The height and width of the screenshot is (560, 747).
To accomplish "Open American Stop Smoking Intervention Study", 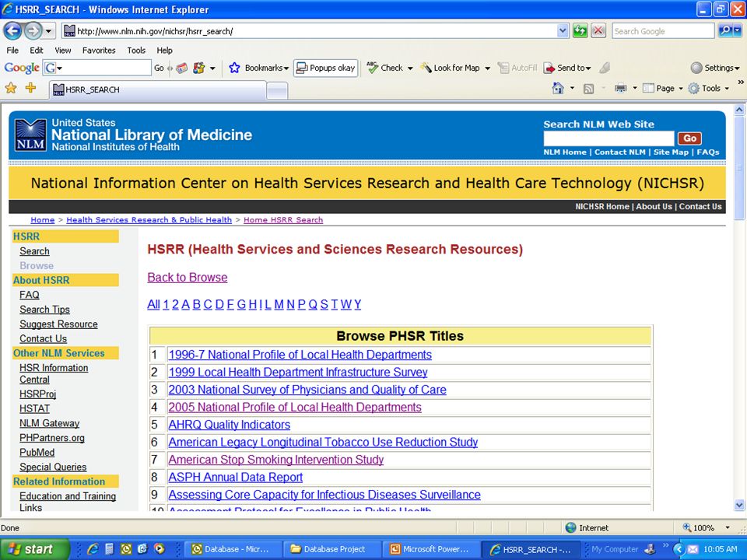I will [275, 460].
